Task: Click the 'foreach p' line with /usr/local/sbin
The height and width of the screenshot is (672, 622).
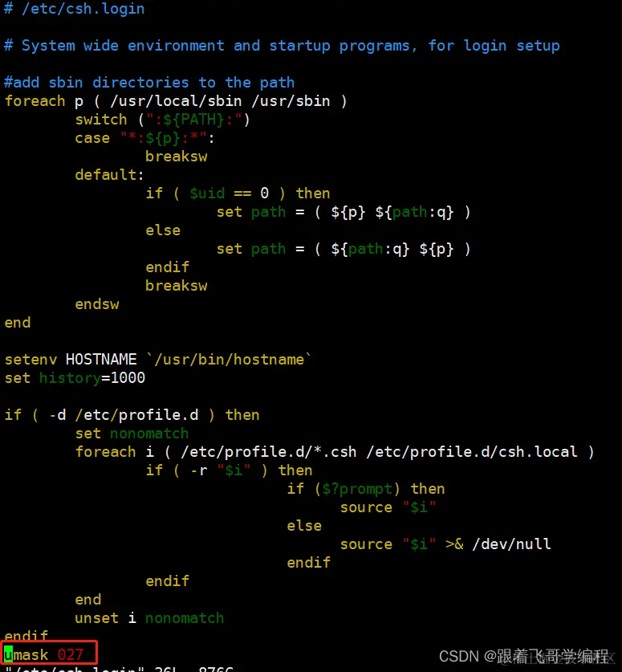Action: click(176, 101)
